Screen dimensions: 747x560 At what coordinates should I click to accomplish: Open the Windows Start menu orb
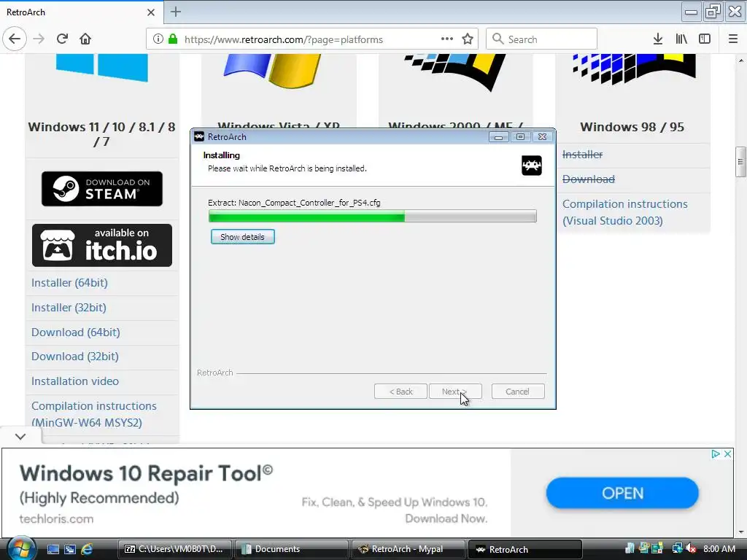(x=22, y=548)
